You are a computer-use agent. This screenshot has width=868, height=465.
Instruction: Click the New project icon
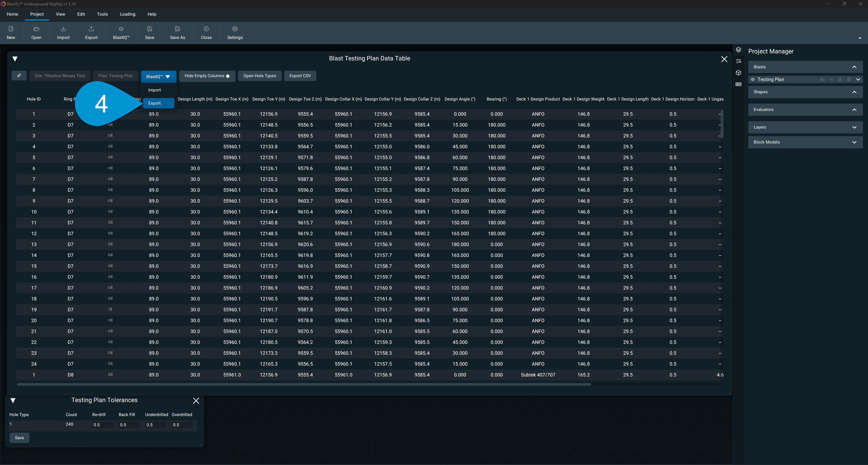[11, 29]
